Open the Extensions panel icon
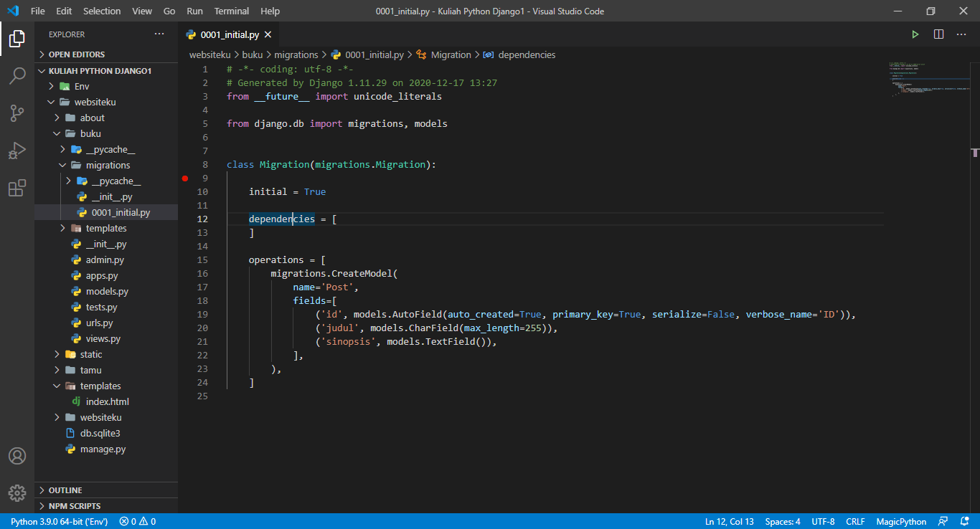This screenshot has width=980, height=529. (17, 188)
